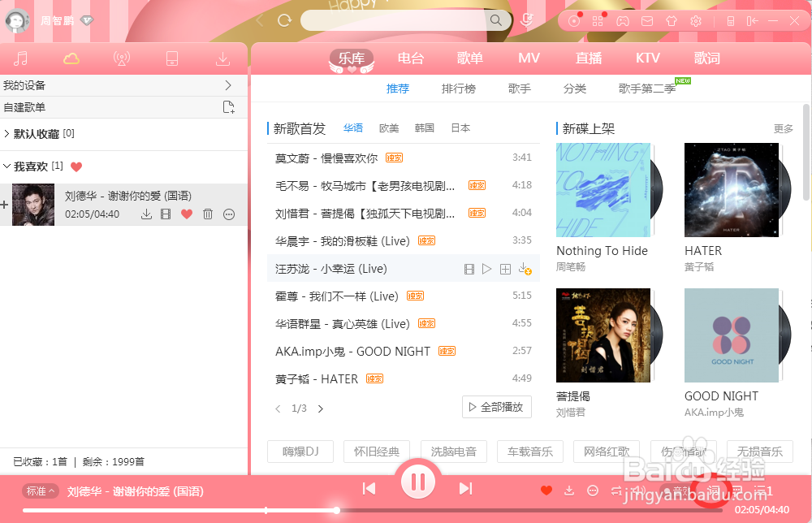This screenshot has width=812, height=523.
Task: Click the search input field
Action: point(394,20)
